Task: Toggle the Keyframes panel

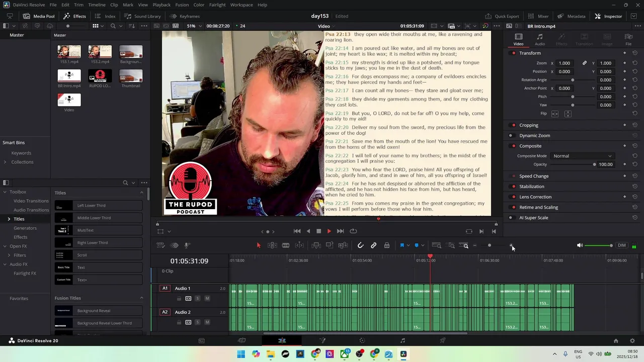Action: tap(185, 16)
